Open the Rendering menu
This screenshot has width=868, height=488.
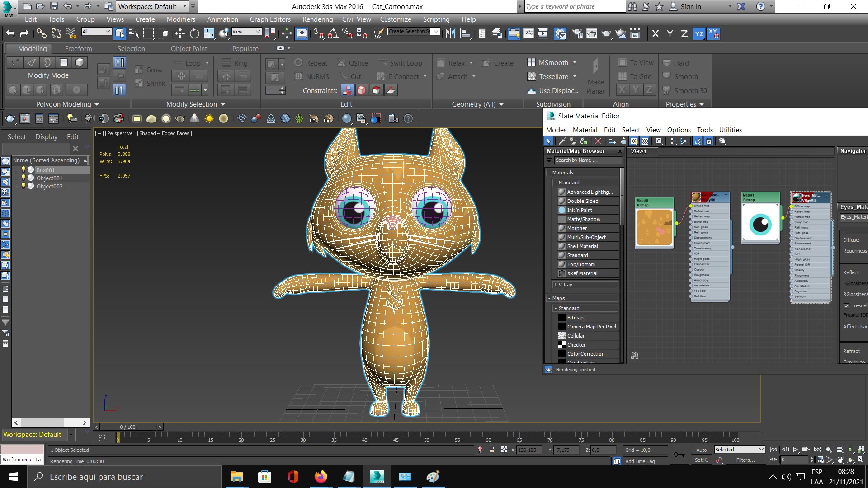(x=317, y=19)
